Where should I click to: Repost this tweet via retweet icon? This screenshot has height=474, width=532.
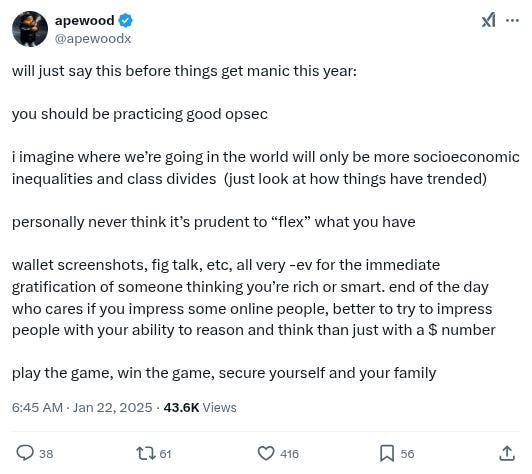click(x=146, y=453)
